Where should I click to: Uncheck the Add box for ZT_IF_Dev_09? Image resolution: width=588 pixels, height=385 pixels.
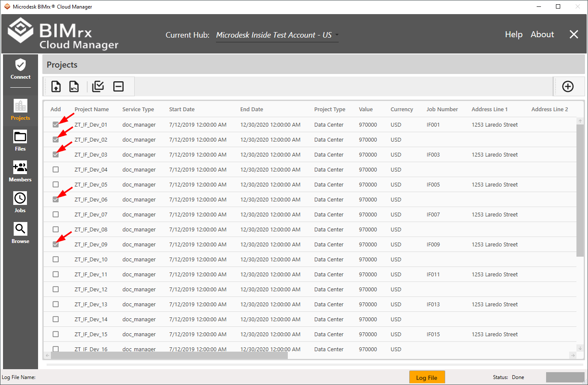56,244
